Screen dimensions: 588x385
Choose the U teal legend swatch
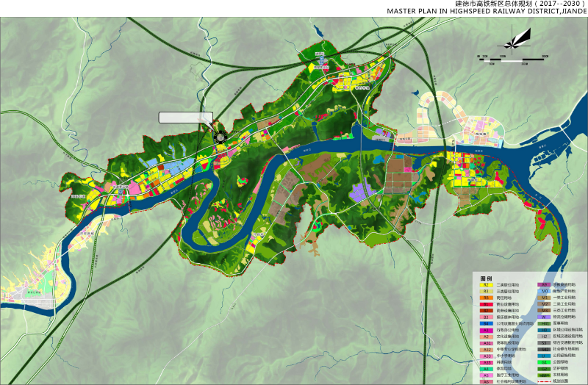[x=544, y=356]
